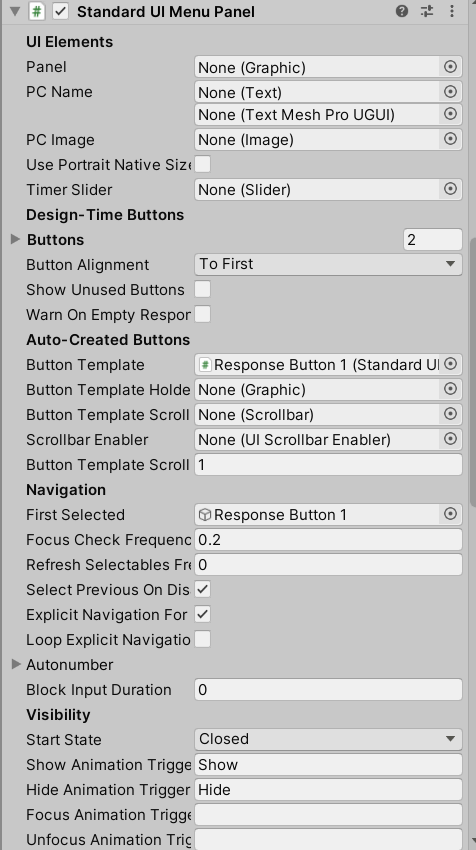
Task: Toggle Show Unused Buttons checkbox
Action: [203, 289]
